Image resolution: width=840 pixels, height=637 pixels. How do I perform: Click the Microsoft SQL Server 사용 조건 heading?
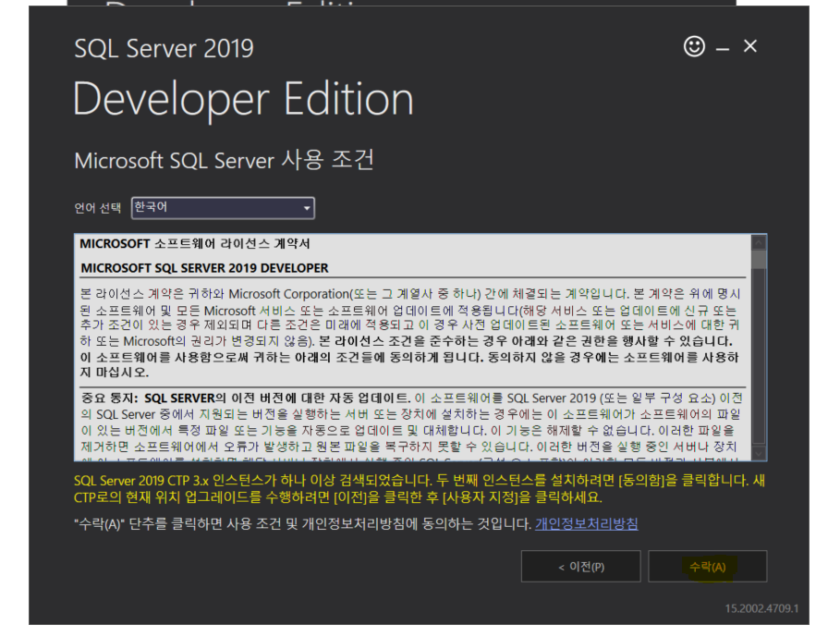(x=224, y=160)
